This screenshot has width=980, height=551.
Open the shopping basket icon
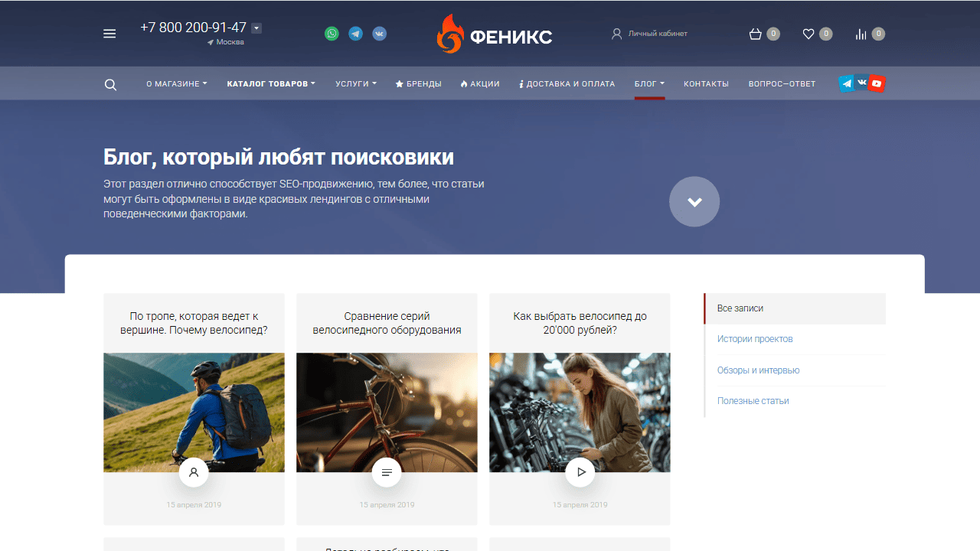pos(756,34)
